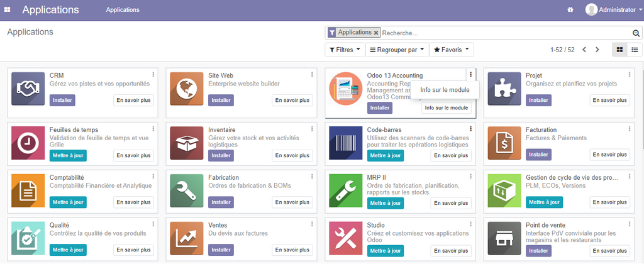644x264 pixels.
Task: Click the Projet puzzle piece icon
Action: point(504,89)
